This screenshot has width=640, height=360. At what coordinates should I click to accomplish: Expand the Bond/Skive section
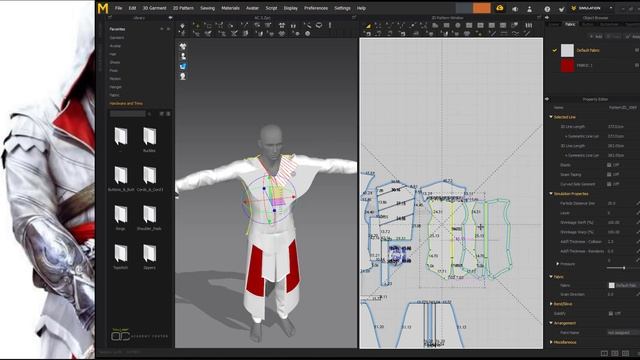(x=551, y=304)
